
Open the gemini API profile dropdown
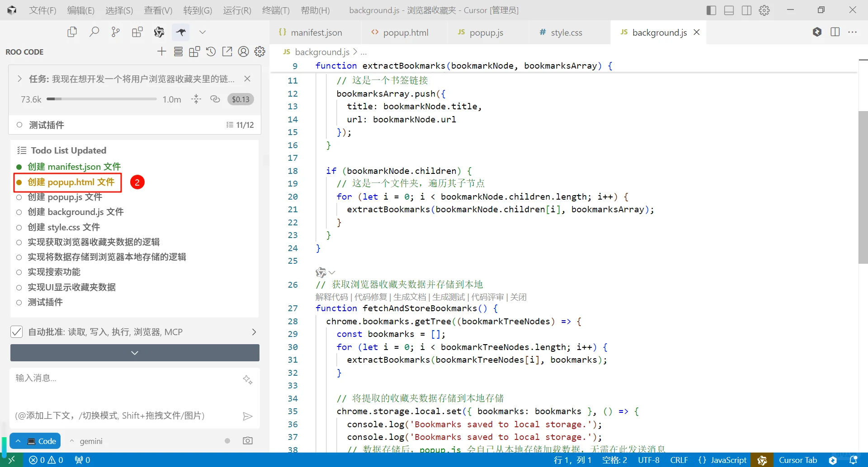pos(86,441)
